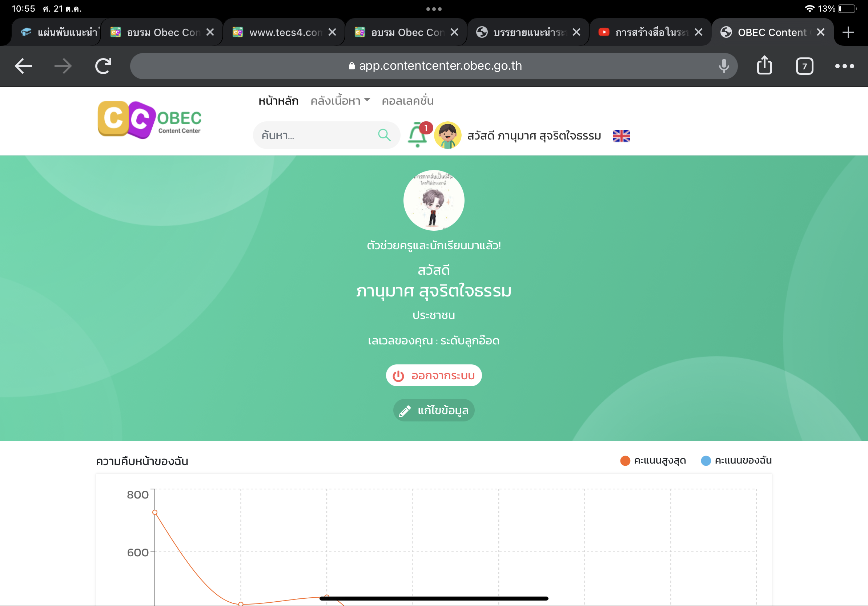Viewport: 868px width, 606px height.
Task: Click the เลเวลของคุณ level text
Action: tap(434, 341)
